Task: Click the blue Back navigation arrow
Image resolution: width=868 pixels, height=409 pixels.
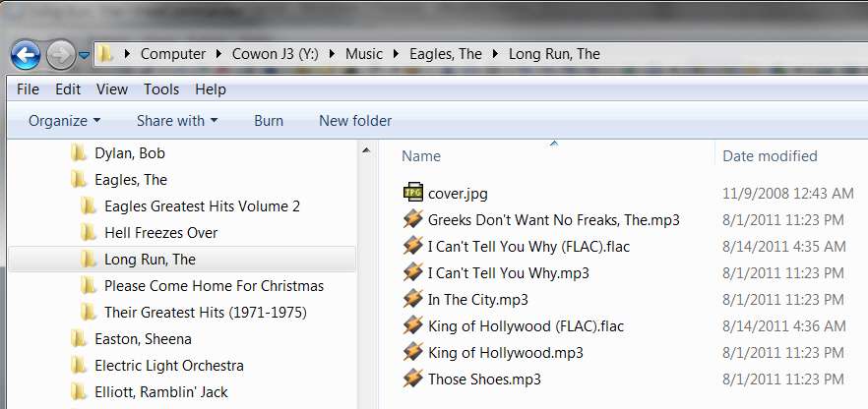Action: pyautogui.click(x=25, y=54)
